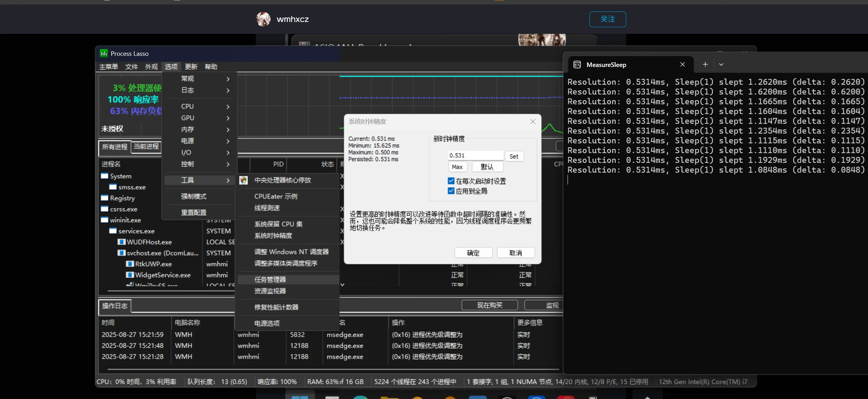Toggle the 应用到全局 checkbox
Viewport: 868px width, 399px height.
451,191
